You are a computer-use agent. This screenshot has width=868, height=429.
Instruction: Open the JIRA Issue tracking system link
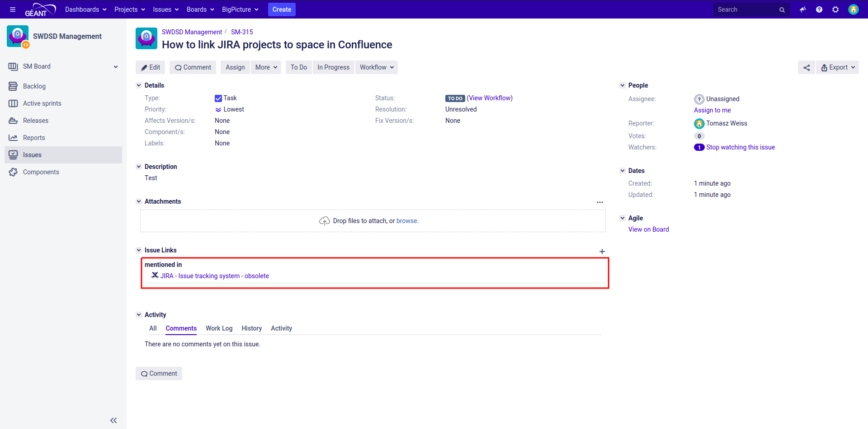click(x=215, y=276)
